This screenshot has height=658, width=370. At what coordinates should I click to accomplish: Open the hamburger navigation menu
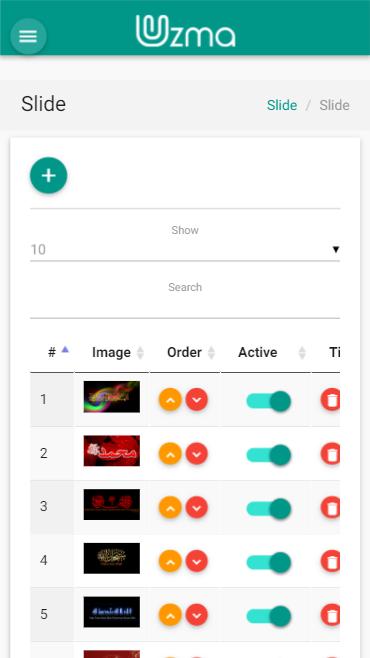(x=28, y=37)
